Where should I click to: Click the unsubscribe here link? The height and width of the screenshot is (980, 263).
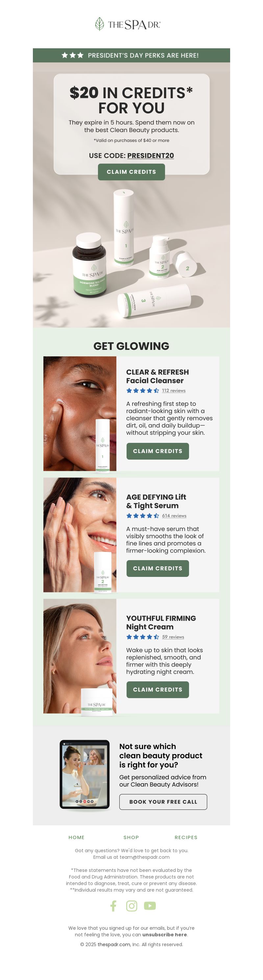pyautogui.click(x=164, y=934)
